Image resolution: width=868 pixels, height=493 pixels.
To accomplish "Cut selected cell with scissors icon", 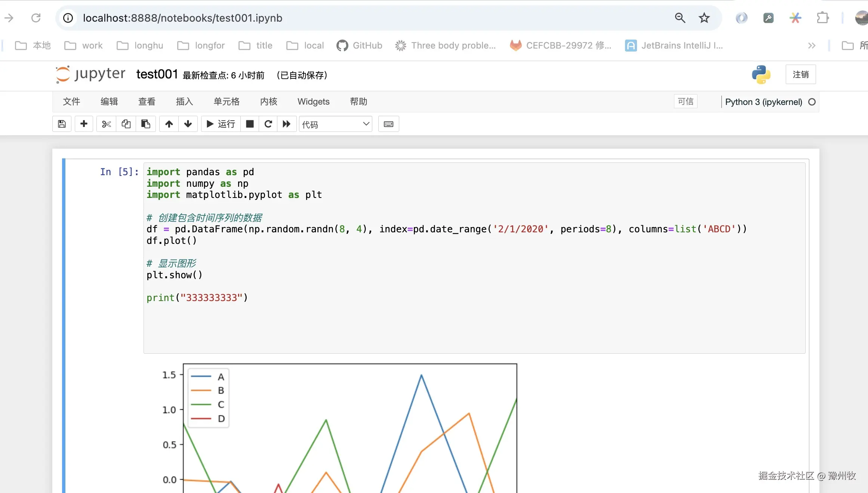I will coord(107,124).
